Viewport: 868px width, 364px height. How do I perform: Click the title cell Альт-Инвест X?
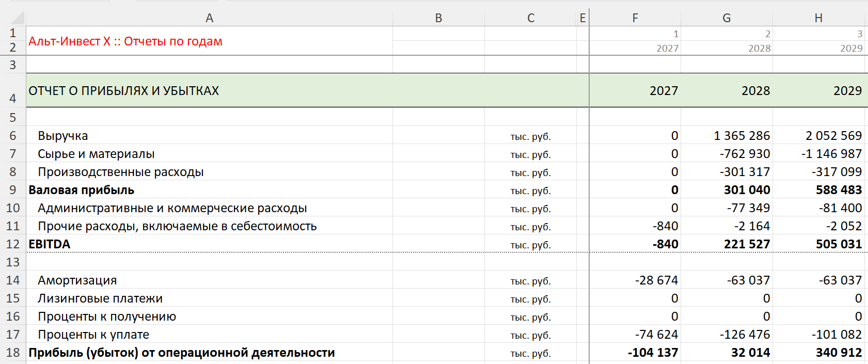click(x=125, y=41)
